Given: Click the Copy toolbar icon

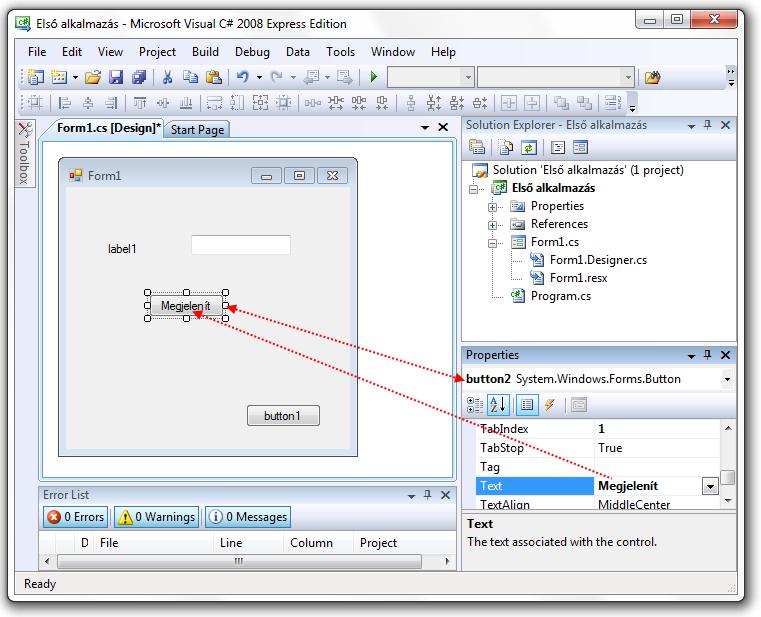Looking at the screenshot, I should click(191, 77).
